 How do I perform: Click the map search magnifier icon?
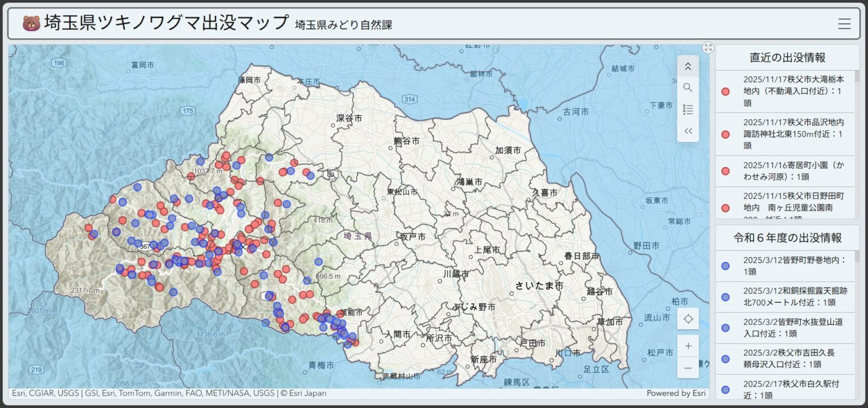[688, 88]
